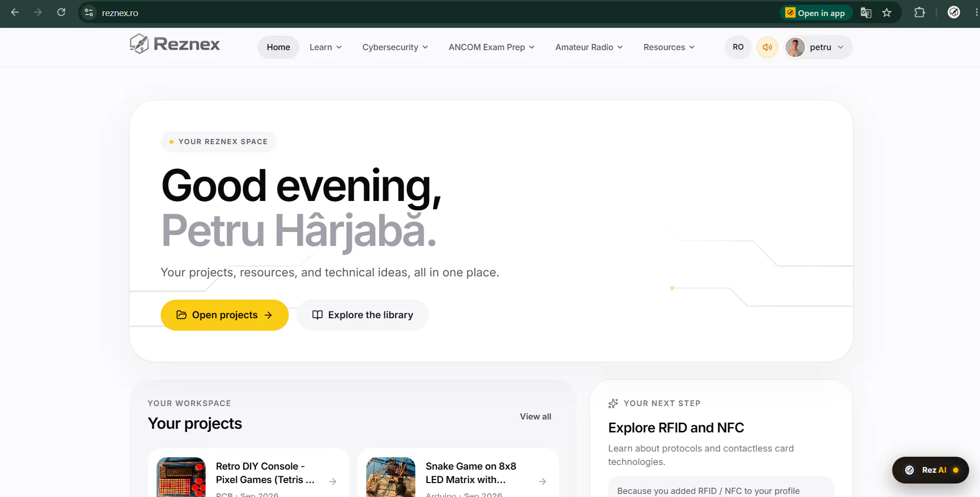The image size is (980, 497).
Task: Click Explore the library button
Action: 363,315
